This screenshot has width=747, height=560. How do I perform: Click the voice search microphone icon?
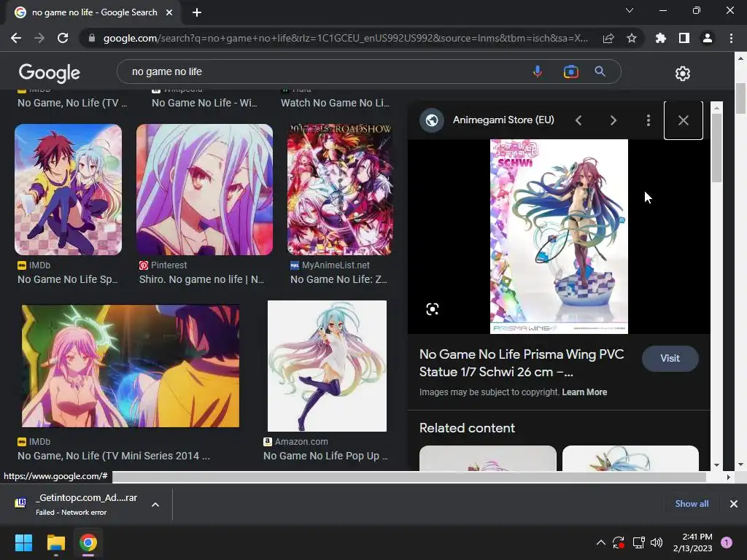pos(537,71)
